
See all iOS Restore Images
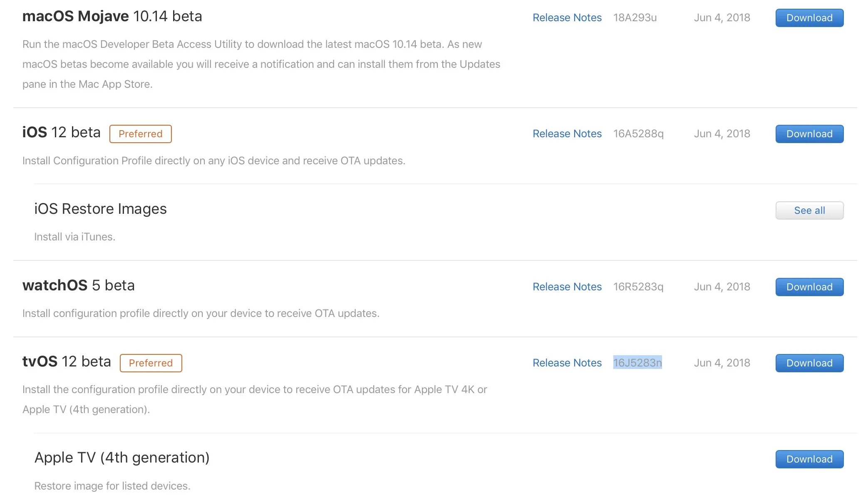pos(809,210)
